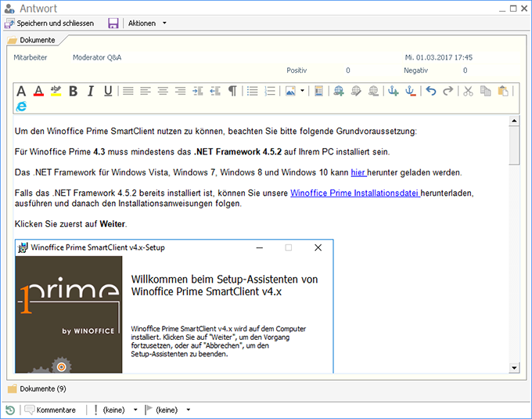Copy the selected text
This screenshot has width=532, height=419.
(486, 91)
